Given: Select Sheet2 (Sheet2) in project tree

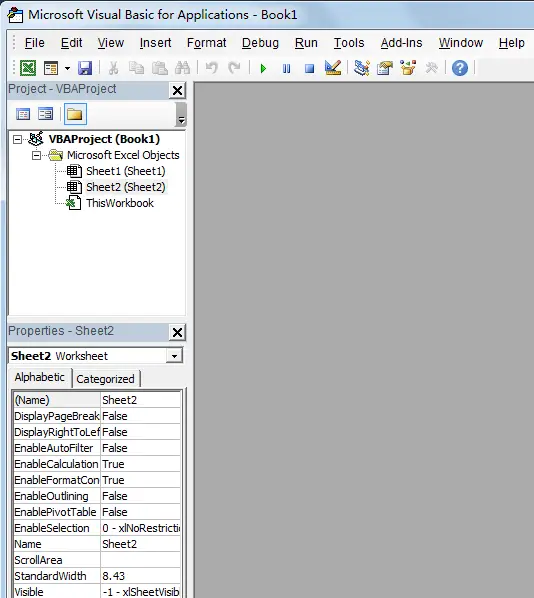Looking at the screenshot, I should click(125, 187).
